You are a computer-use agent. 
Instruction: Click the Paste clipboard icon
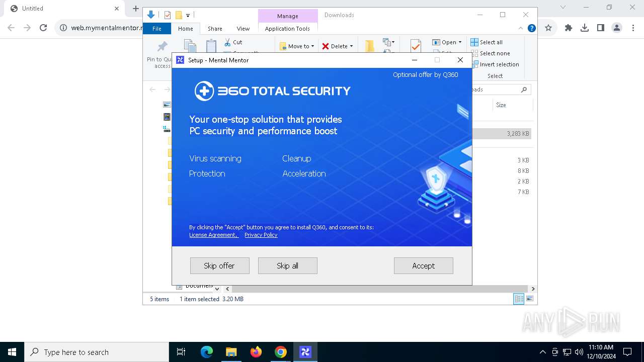(x=212, y=46)
